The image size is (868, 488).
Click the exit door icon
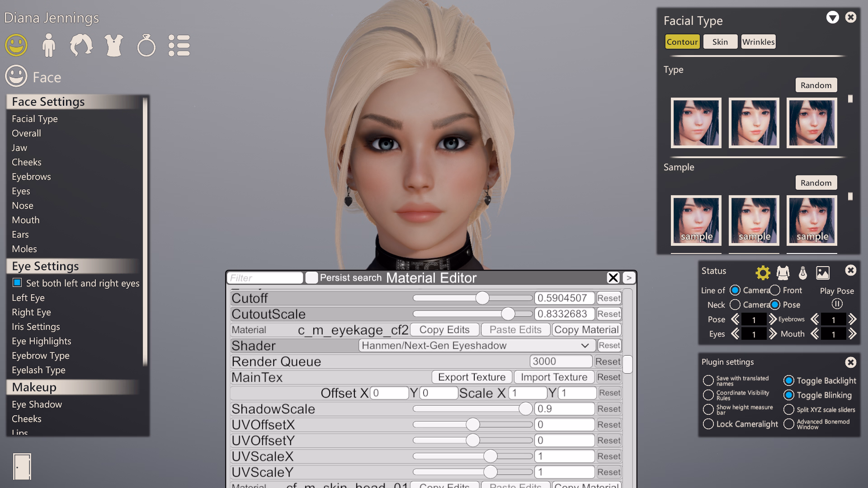pyautogui.click(x=22, y=466)
